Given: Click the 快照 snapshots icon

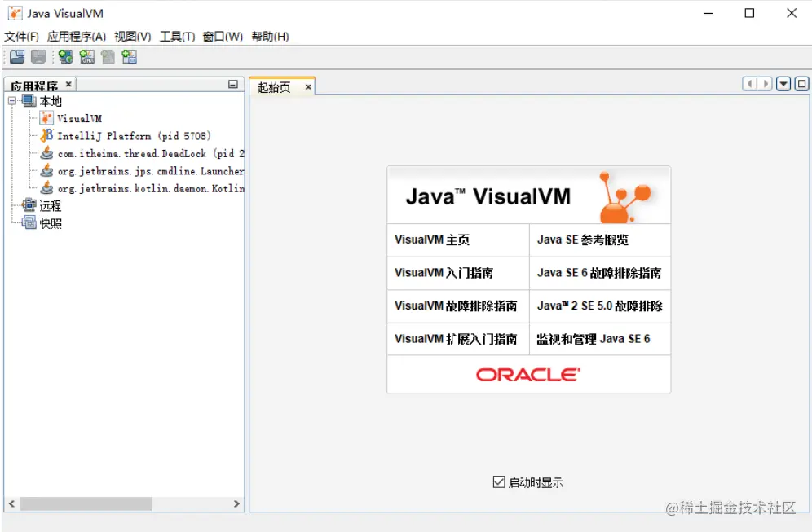Looking at the screenshot, I should coord(29,222).
